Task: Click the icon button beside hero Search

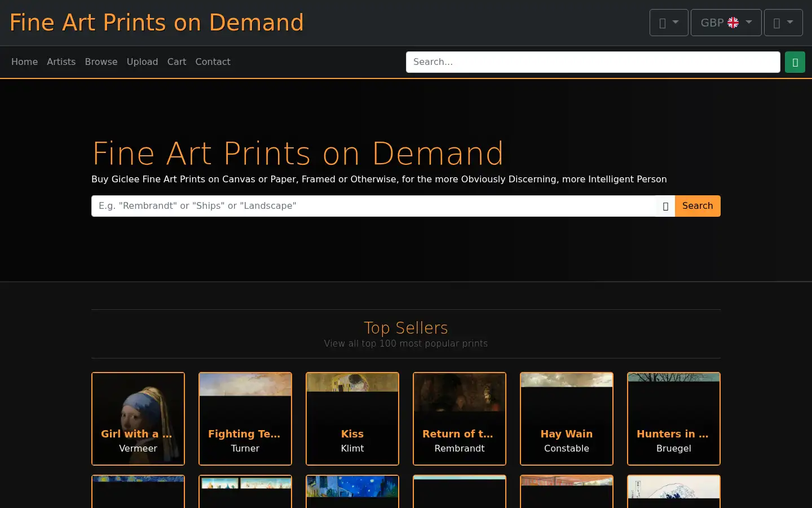Action: pyautogui.click(x=665, y=206)
